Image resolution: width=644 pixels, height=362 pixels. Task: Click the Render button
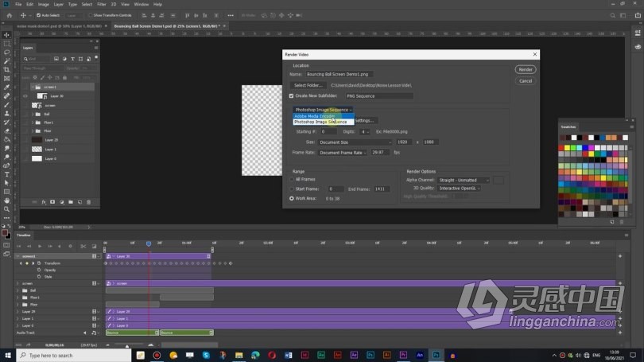click(526, 70)
